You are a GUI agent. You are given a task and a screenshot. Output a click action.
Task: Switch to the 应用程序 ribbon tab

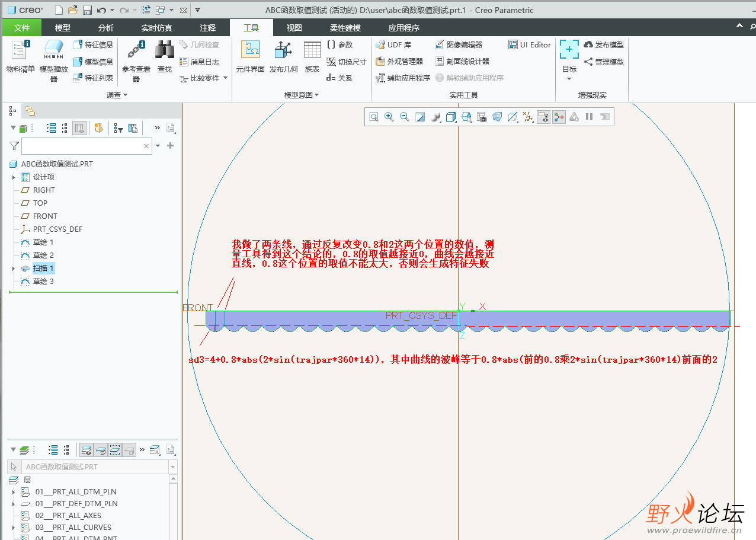[404, 28]
